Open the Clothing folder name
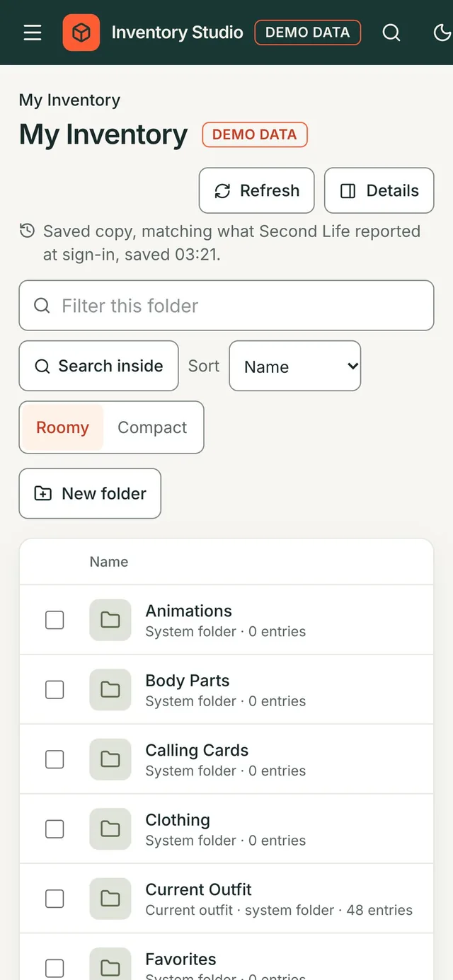453x980 pixels. click(178, 820)
